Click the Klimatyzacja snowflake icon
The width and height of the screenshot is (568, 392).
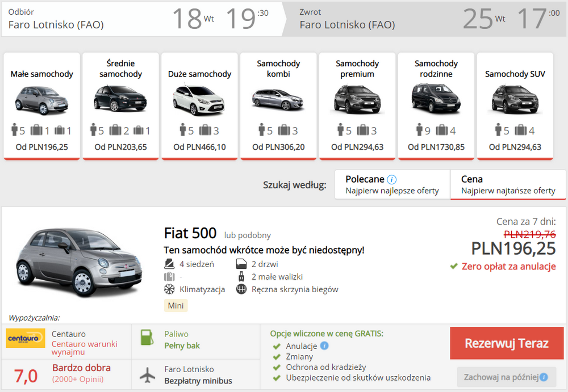(x=169, y=289)
